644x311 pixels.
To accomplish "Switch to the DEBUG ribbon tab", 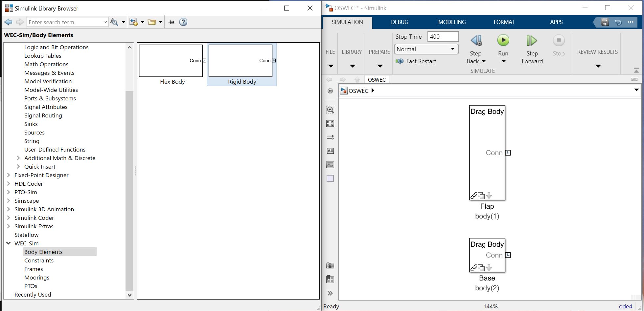I will pyautogui.click(x=400, y=22).
